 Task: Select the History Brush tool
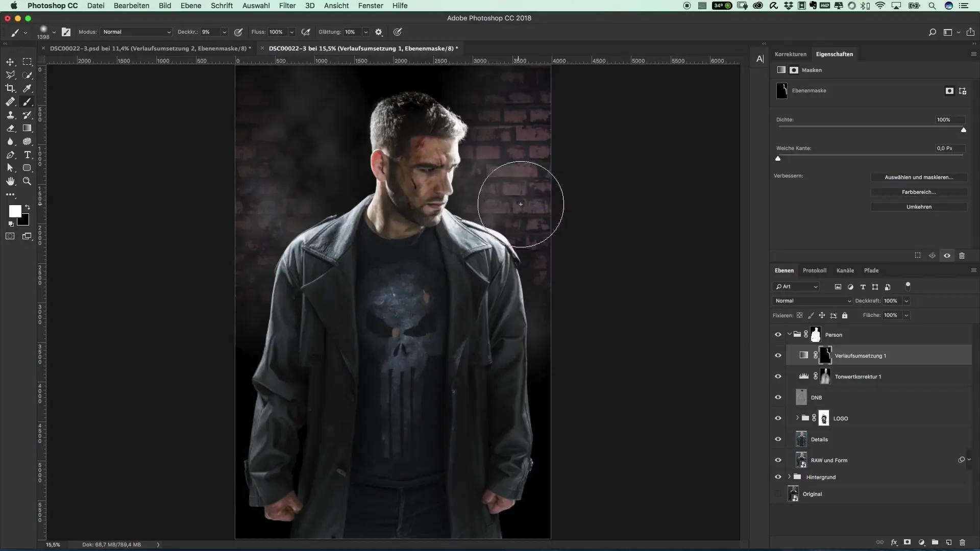click(x=28, y=115)
